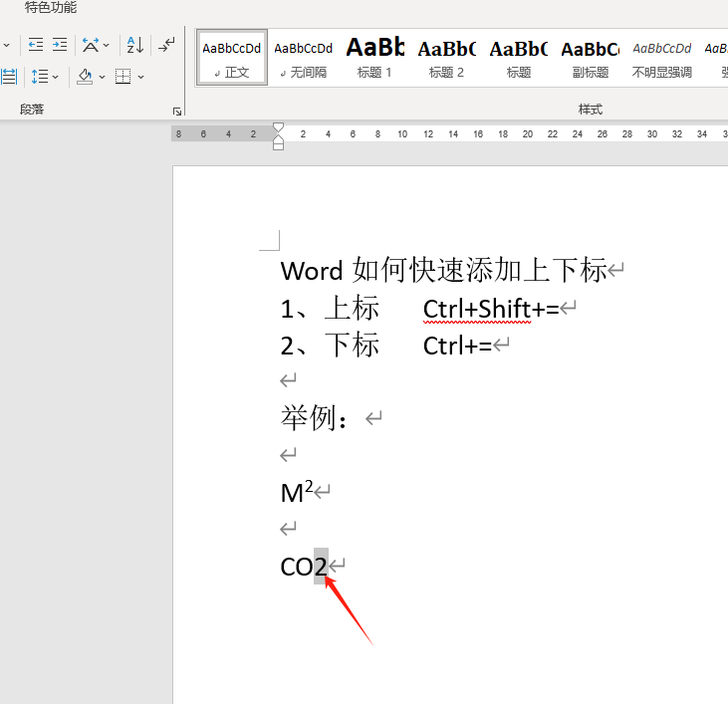Apply the 无间隔 style
728x704 pixels.
(303, 58)
